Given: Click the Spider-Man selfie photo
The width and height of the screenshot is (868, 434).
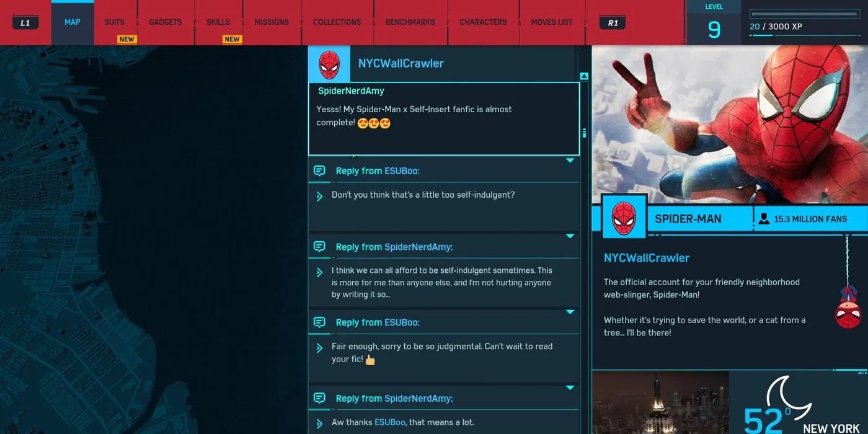Looking at the screenshot, I should 730,125.
